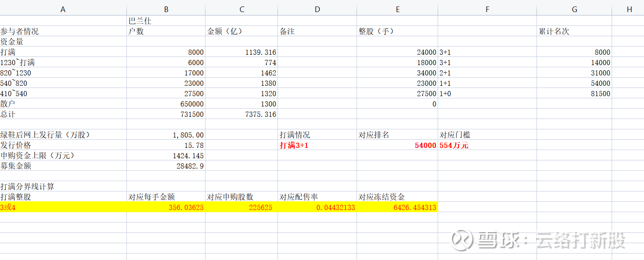Viewport: 644px width, 260px height.
Task: Select column C header
Action: click(242, 9)
